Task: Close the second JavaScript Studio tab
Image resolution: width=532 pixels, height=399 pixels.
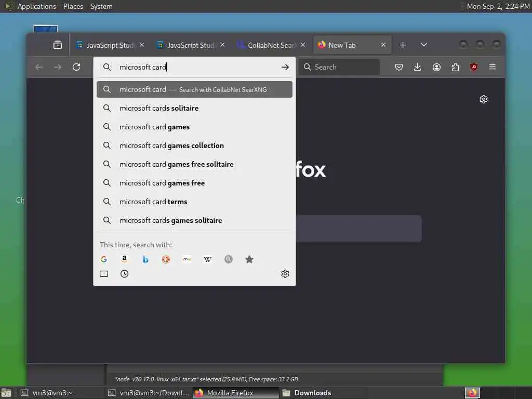Action: coord(222,45)
